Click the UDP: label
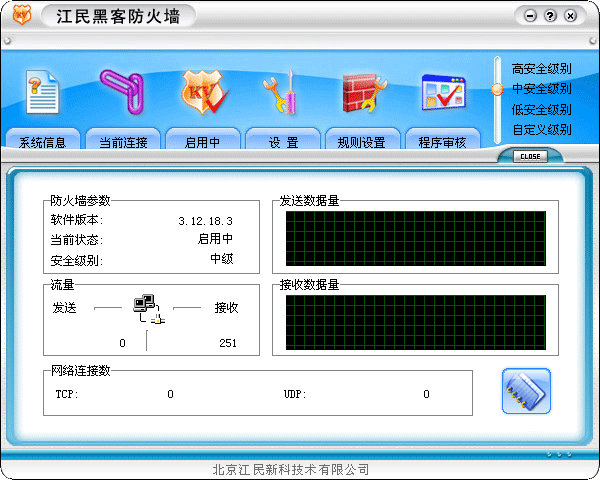Screen dimensions: 600x480 (295, 394)
